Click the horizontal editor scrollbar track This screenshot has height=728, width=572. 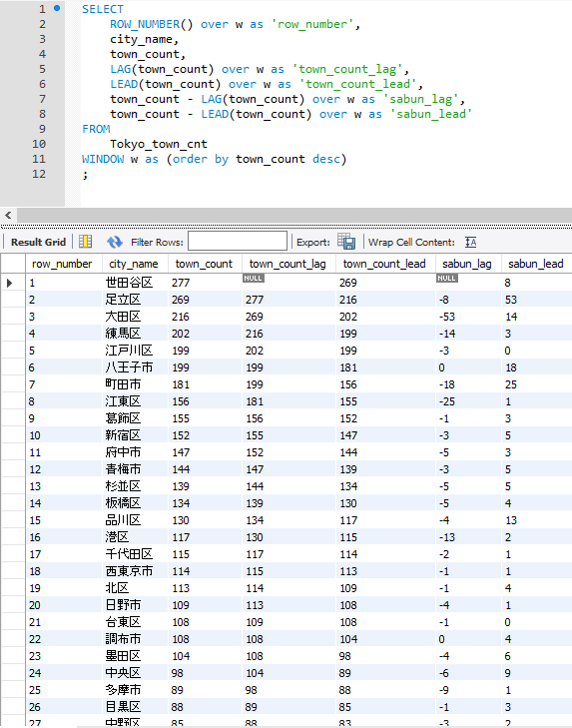pyautogui.click(x=294, y=215)
